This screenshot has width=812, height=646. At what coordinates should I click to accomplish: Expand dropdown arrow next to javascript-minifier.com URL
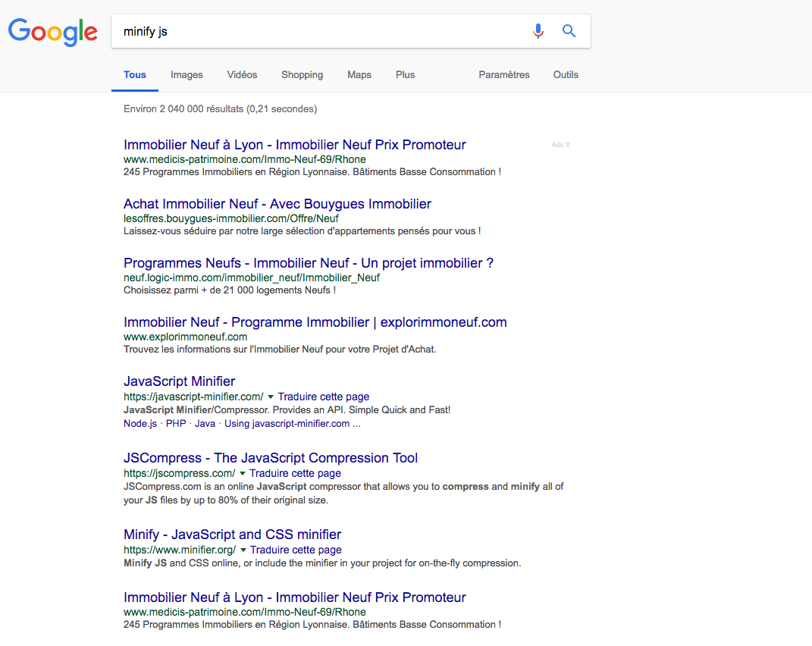coord(271,397)
